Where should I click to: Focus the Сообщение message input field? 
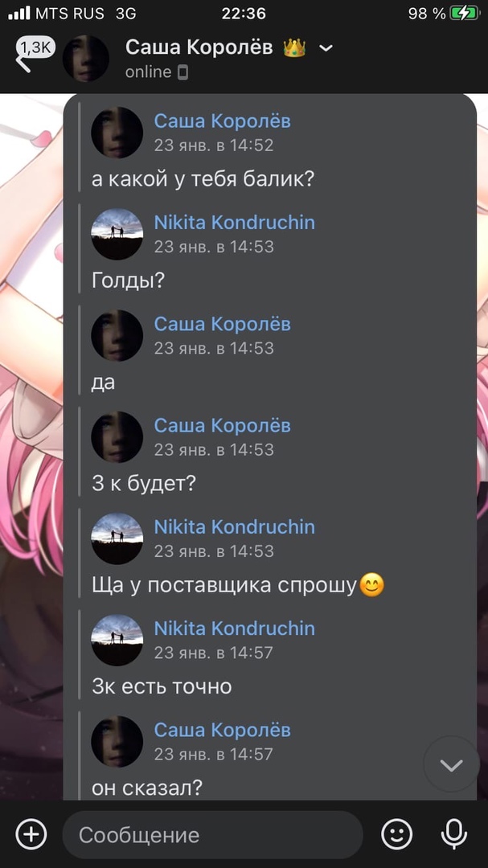pyautogui.click(x=213, y=835)
